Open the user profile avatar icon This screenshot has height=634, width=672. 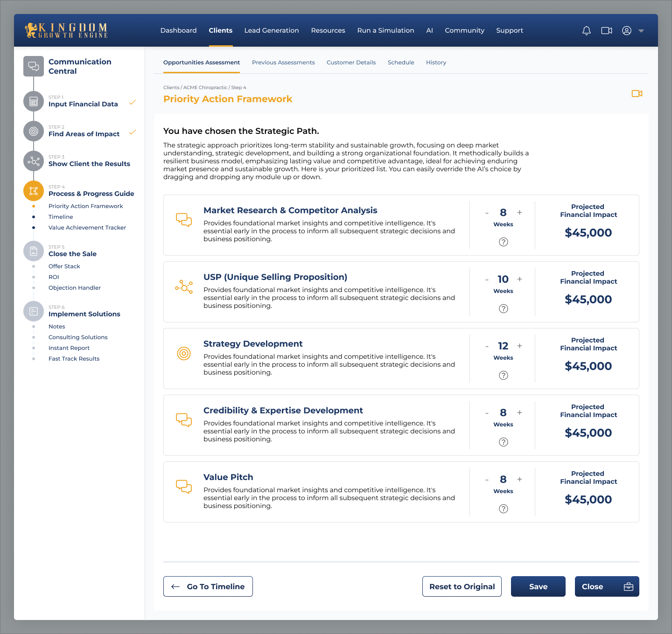(x=627, y=31)
